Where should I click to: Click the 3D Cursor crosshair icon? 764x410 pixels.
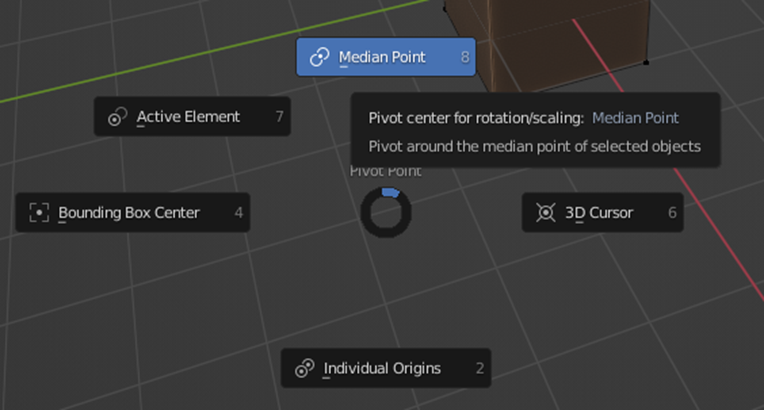(546, 213)
